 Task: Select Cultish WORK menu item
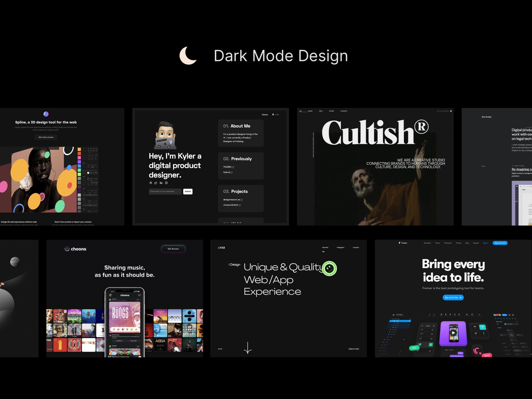[x=310, y=111]
